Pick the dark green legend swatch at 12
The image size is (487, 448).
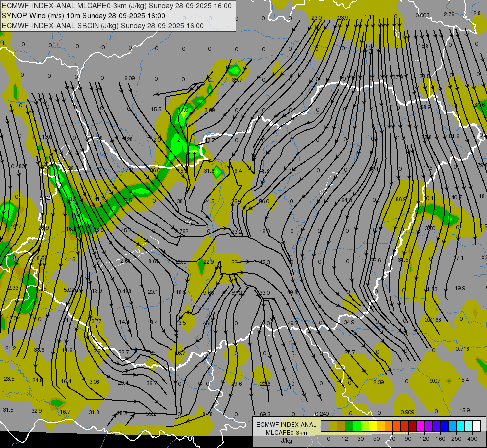click(349, 426)
